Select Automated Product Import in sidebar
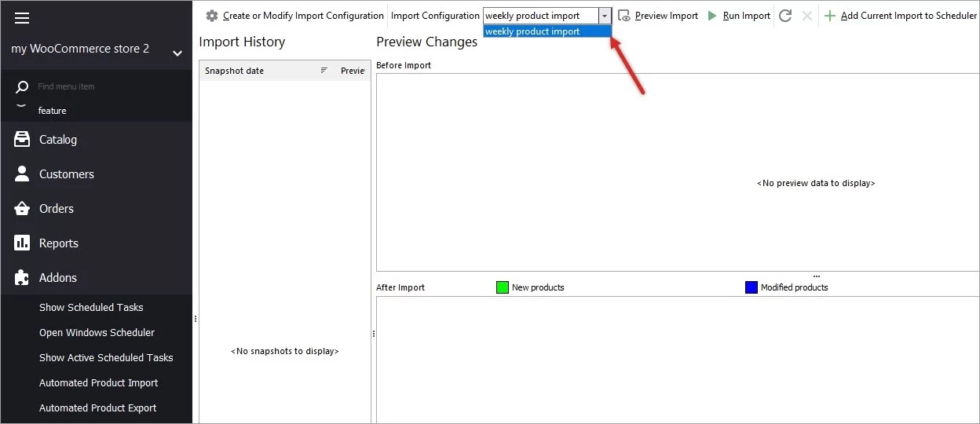This screenshot has height=424, width=980. pyautogui.click(x=98, y=383)
